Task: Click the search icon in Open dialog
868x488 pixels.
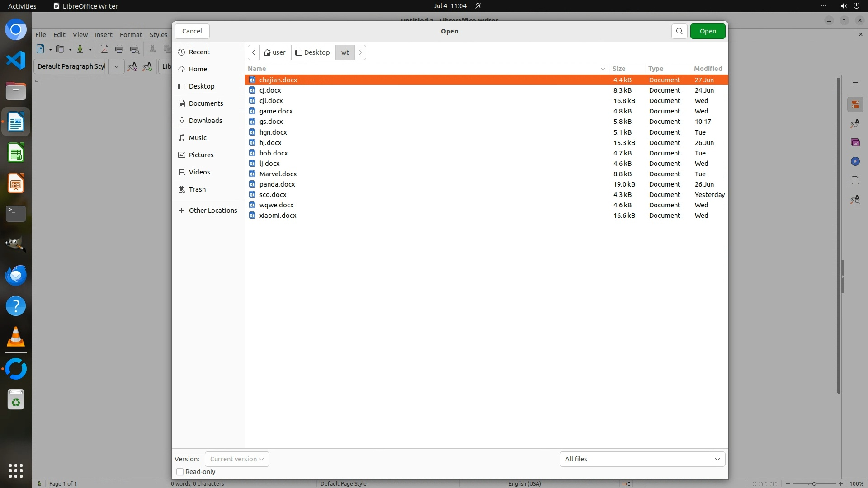Action: pyautogui.click(x=679, y=31)
